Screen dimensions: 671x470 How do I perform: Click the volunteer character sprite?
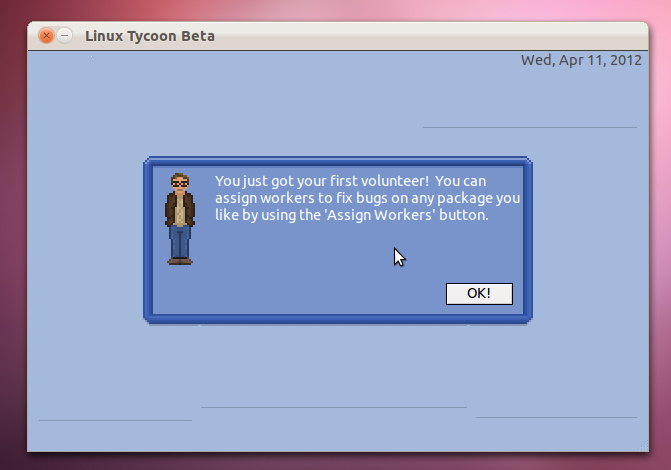pyautogui.click(x=180, y=219)
